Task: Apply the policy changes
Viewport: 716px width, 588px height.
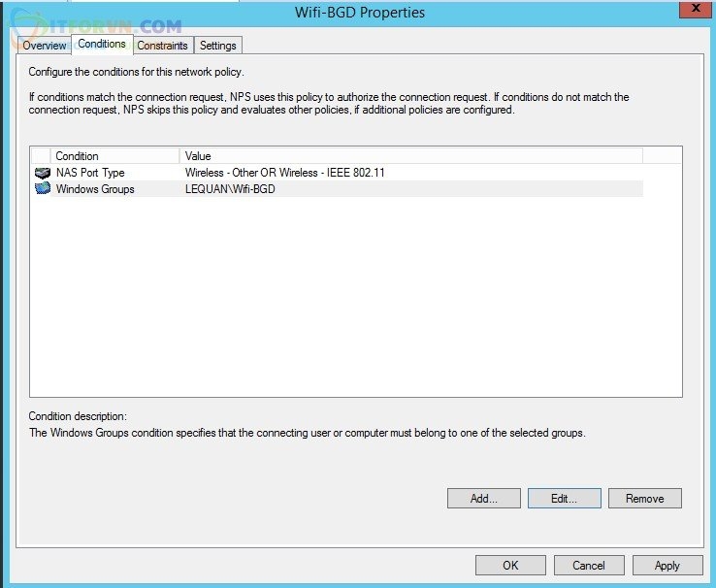Action: [667, 566]
